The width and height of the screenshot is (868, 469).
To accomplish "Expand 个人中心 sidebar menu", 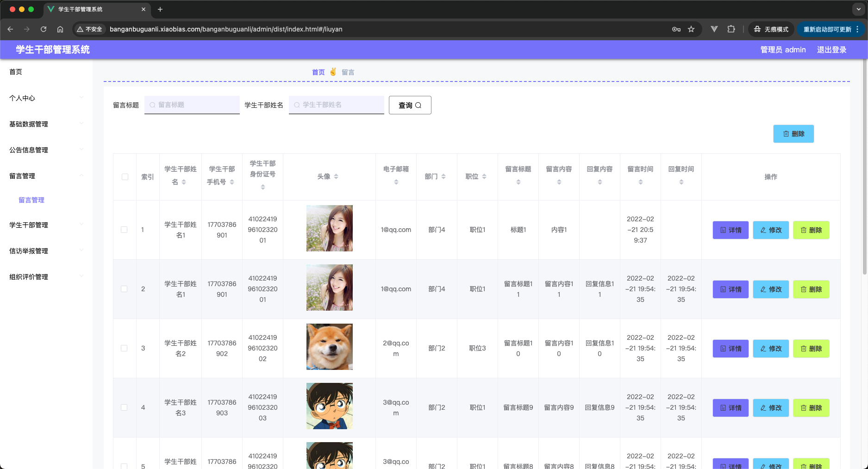I will click(46, 98).
